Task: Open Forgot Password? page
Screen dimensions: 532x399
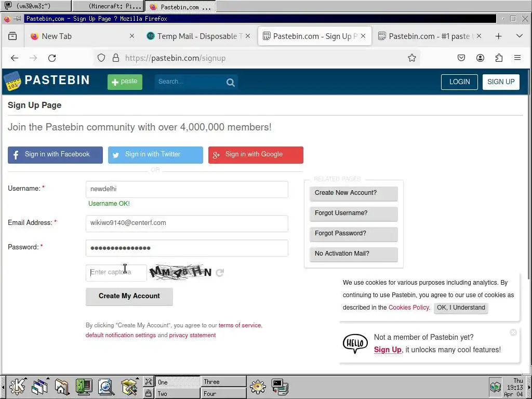Action: click(x=353, y=234)
